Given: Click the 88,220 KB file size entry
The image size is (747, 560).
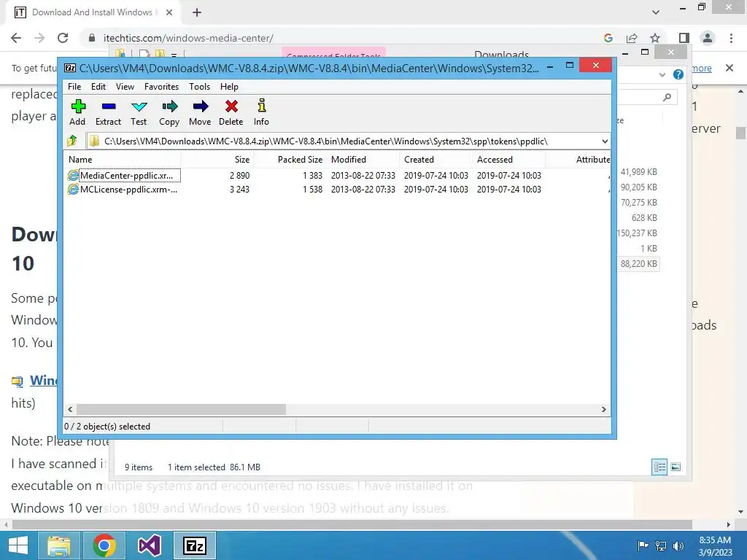Looking at the screenshot, I should pyautogui.click(x=638, y=264).
